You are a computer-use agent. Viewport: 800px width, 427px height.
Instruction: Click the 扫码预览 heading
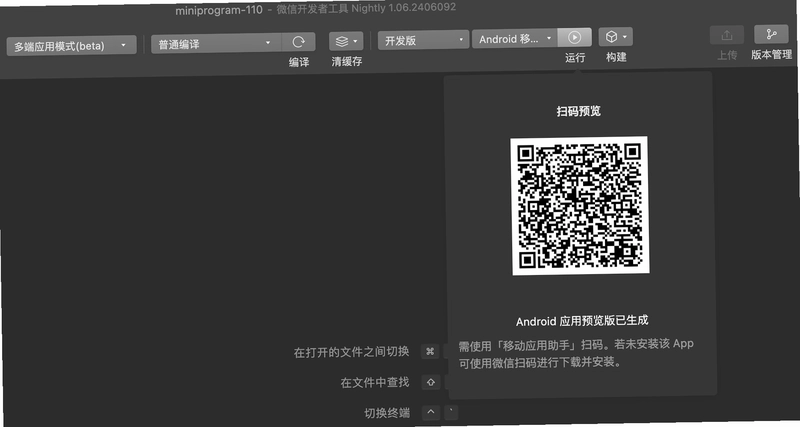579,111
